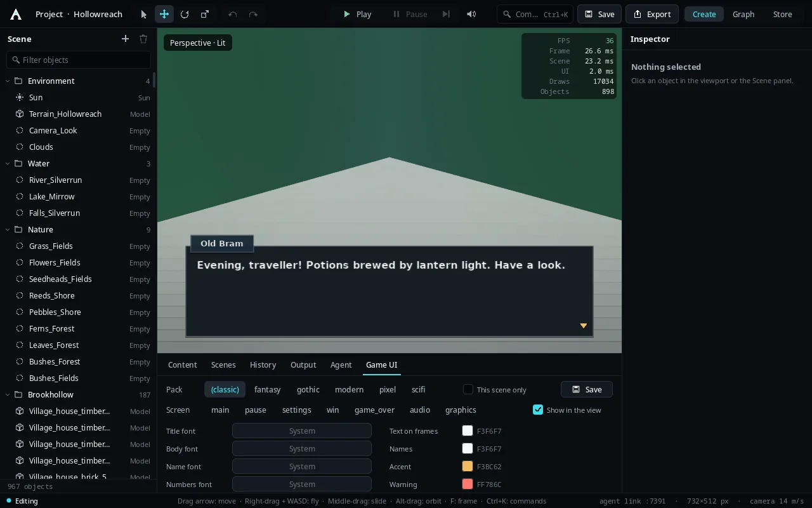This screenshot has height=508, width=812.
Task: Click the Filter objects search field
Action: (x=79, y=60)
